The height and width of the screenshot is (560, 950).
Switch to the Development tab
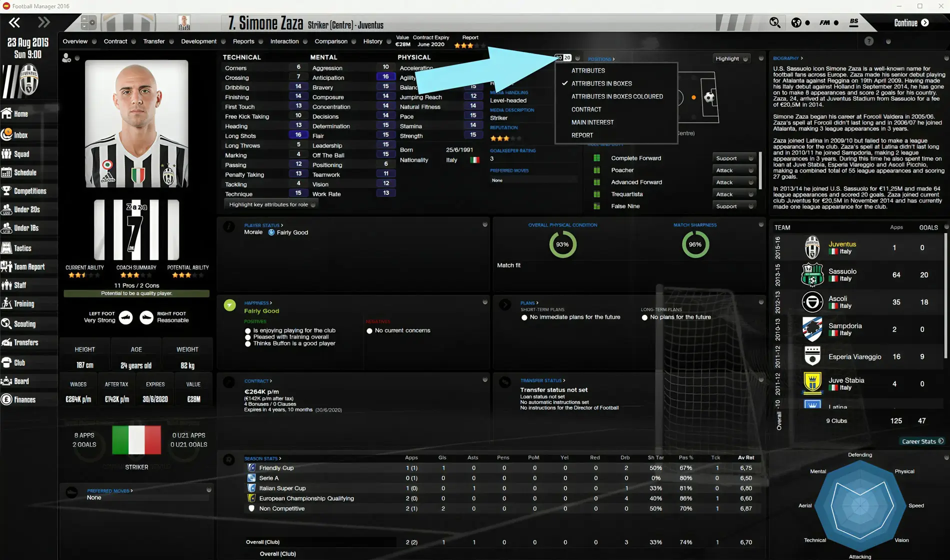point(198,41)
